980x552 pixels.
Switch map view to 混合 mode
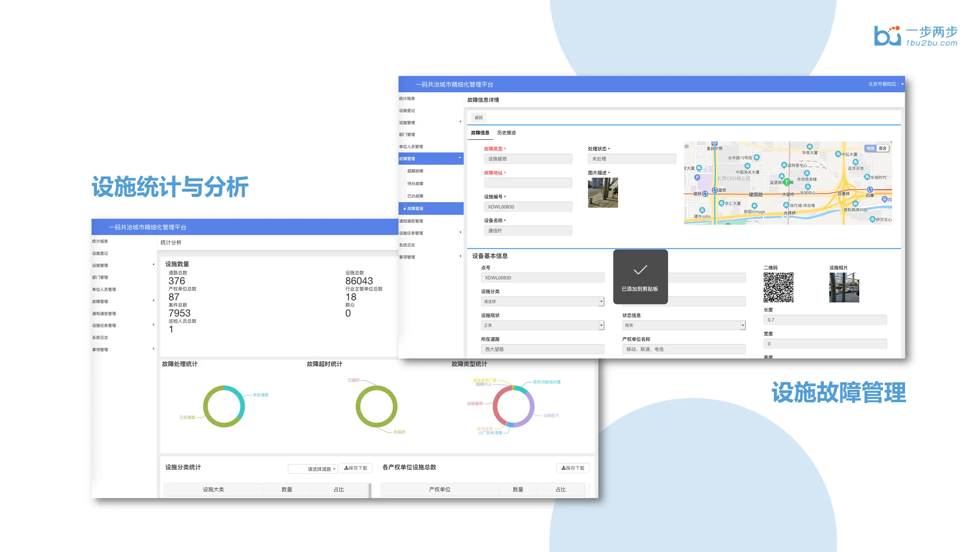tap(882, 149)
